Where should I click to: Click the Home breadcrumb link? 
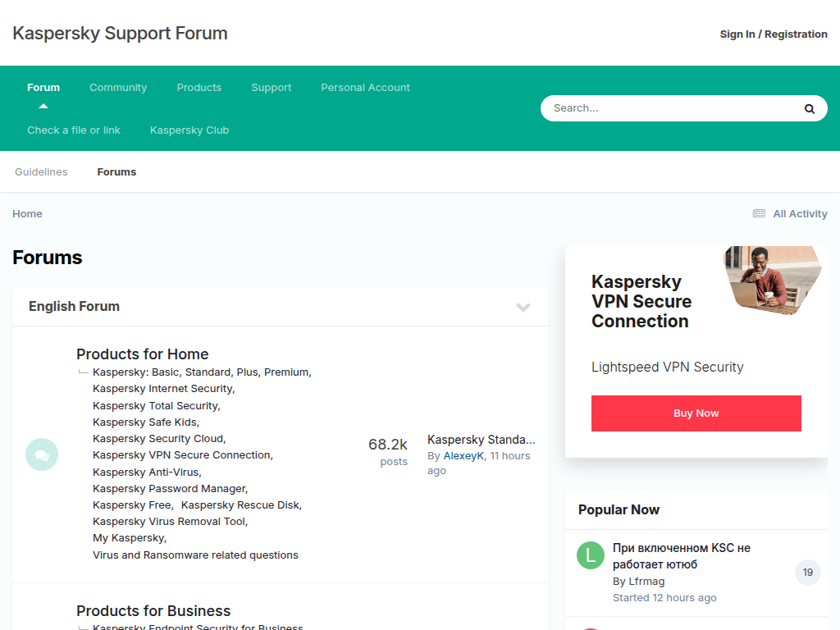[x=27, y=214]
